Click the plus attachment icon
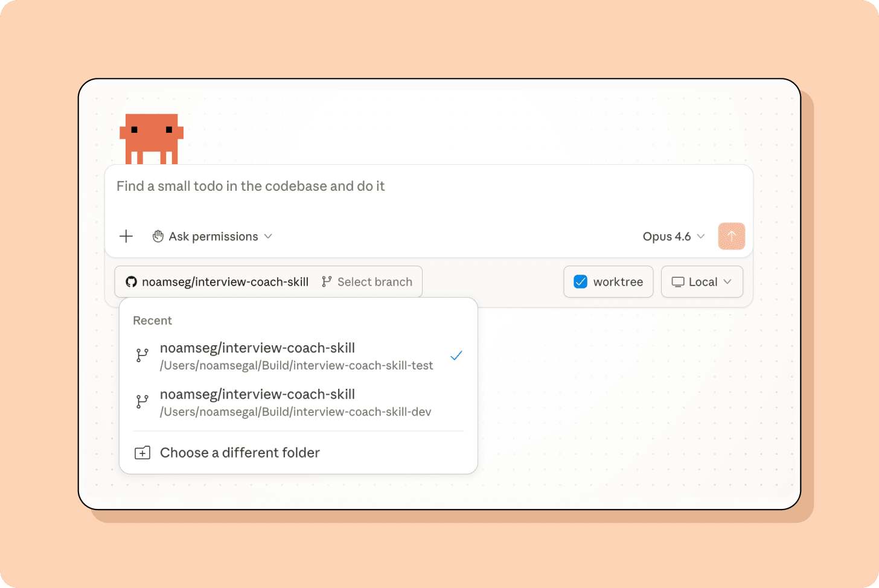The image size is (879, 588). (x=126, y=236)
